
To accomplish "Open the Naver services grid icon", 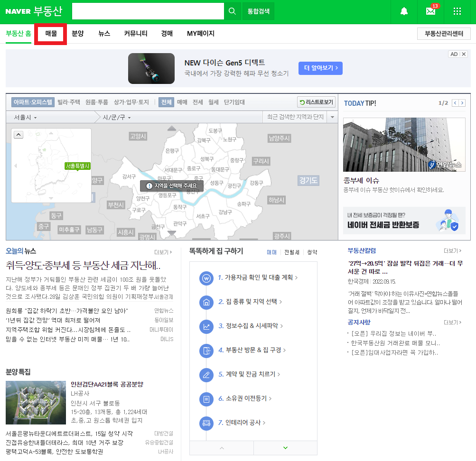I will 457,11.
